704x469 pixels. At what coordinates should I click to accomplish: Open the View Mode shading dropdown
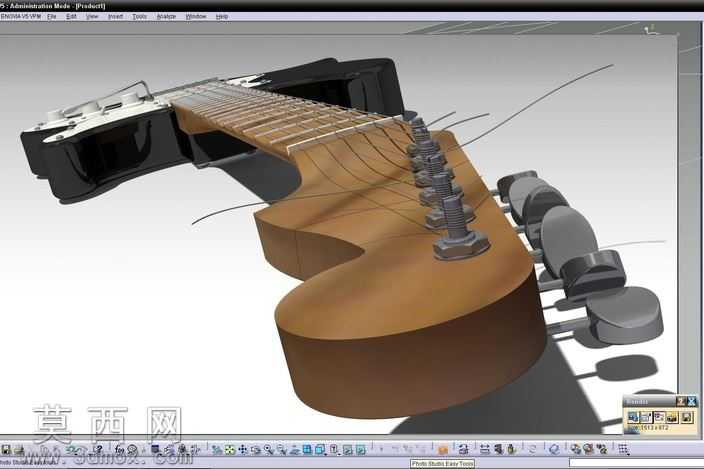click(335, 449)
